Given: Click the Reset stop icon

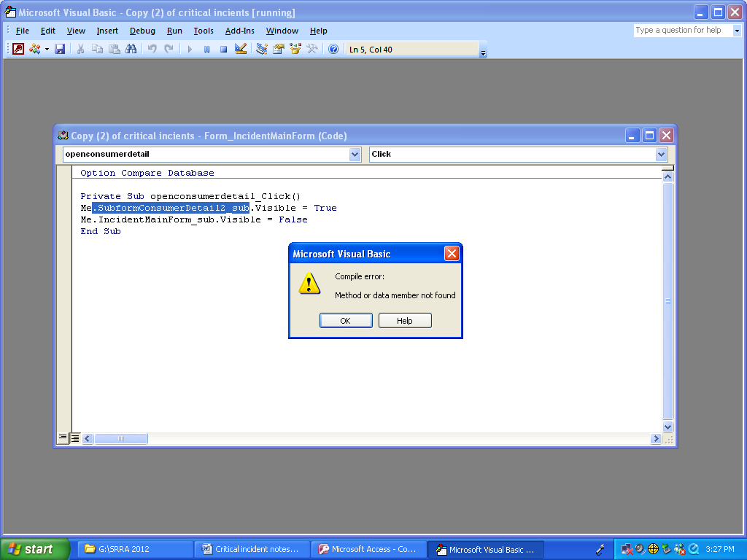Looking at the screenshot, I should click(223, 49).
